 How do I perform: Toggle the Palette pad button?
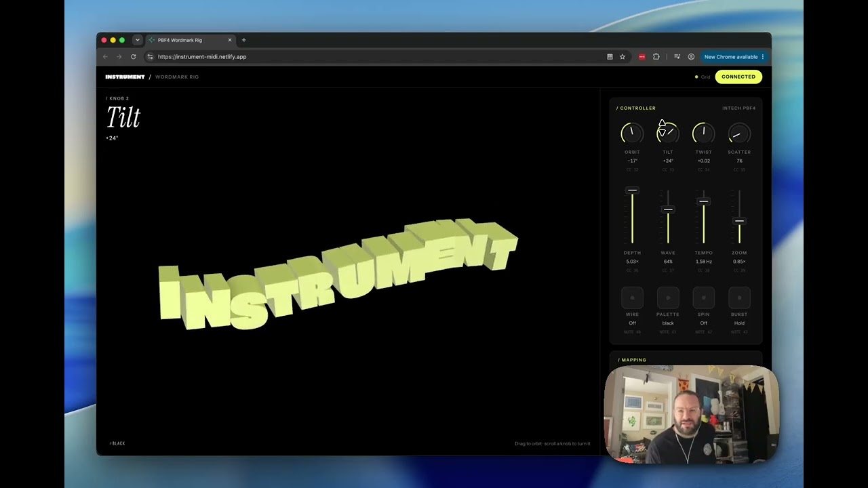coord(668,298)
